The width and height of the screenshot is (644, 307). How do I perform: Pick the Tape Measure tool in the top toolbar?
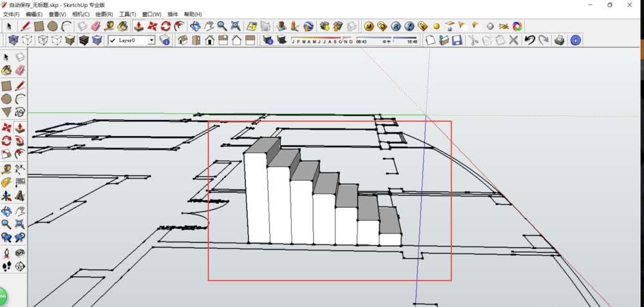pos(109,26)
